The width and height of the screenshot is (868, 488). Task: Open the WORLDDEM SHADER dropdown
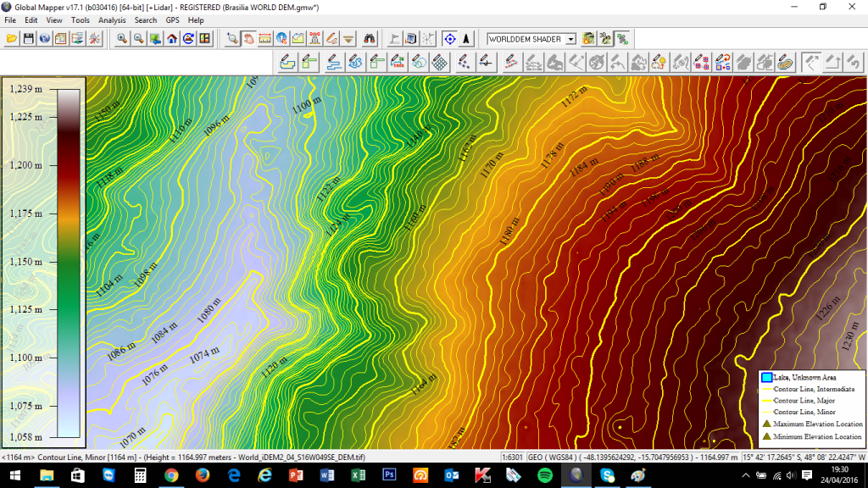point(570,39)
